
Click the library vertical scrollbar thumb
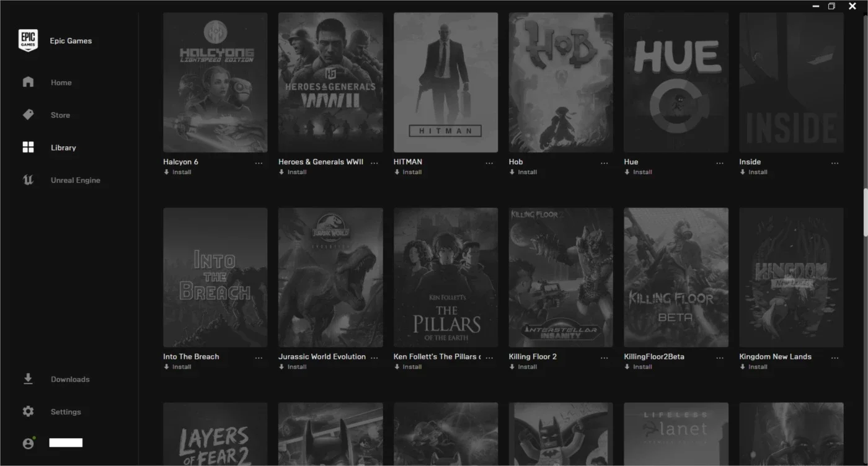(x=866, y=212)
